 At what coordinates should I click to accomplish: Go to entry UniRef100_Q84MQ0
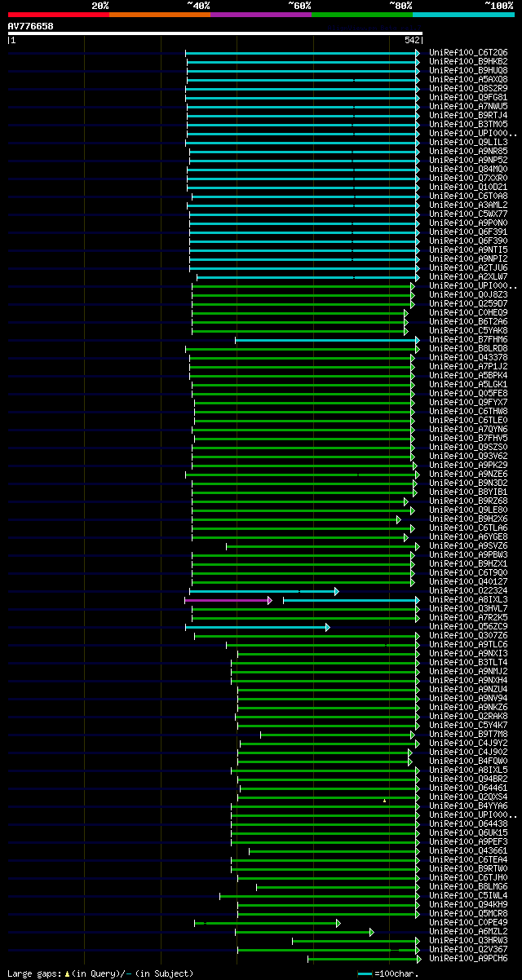click(x=469, y=170)
